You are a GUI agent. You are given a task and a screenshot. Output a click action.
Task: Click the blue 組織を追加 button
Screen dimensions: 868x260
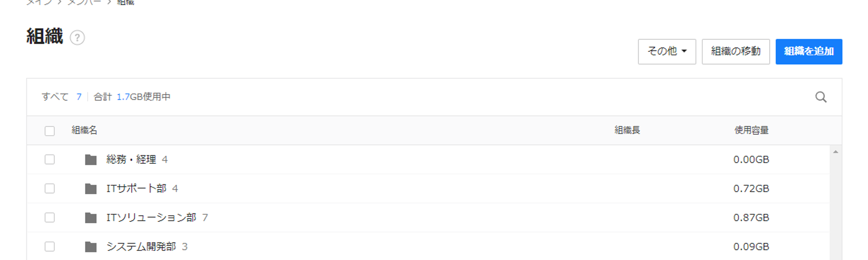pos(809,51)
